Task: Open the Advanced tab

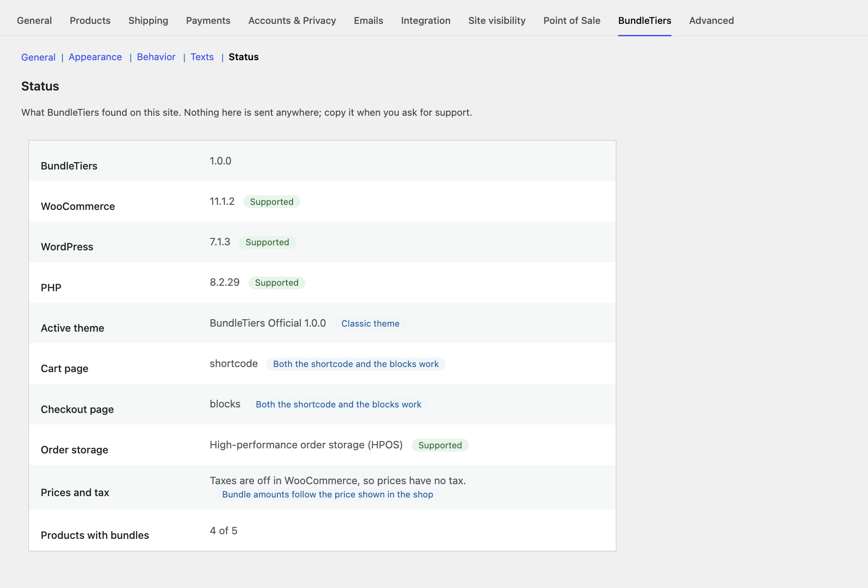Action: [711, 21]
